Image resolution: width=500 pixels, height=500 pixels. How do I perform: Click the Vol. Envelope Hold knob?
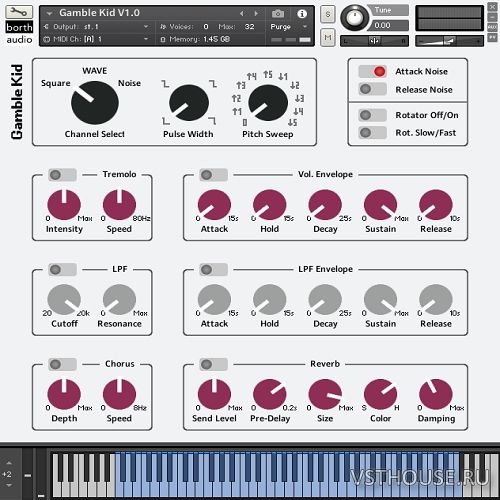[270, 205]
